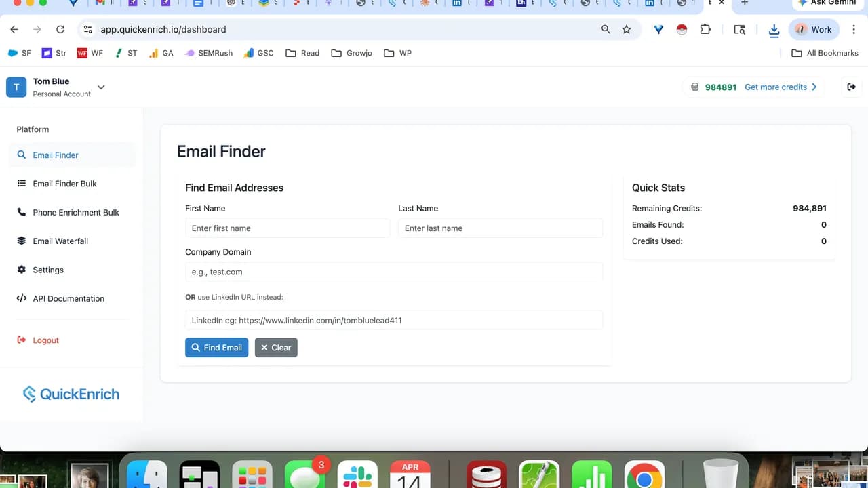Open API Documentation page
The width and height of the screenshot is (868, 488).
coord(72,298)
